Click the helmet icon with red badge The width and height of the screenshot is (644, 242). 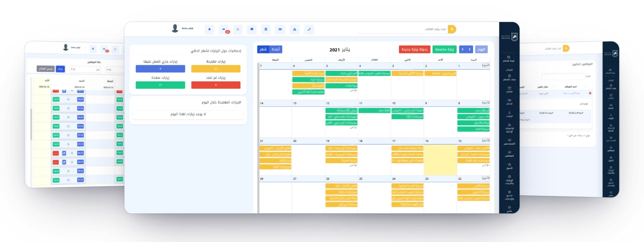pos(224,30)
